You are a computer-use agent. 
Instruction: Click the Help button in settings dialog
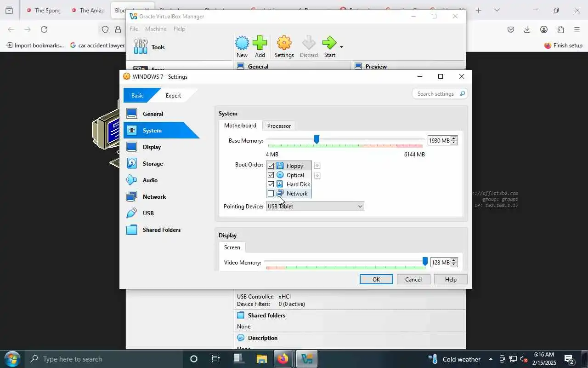tap(451, 279)
